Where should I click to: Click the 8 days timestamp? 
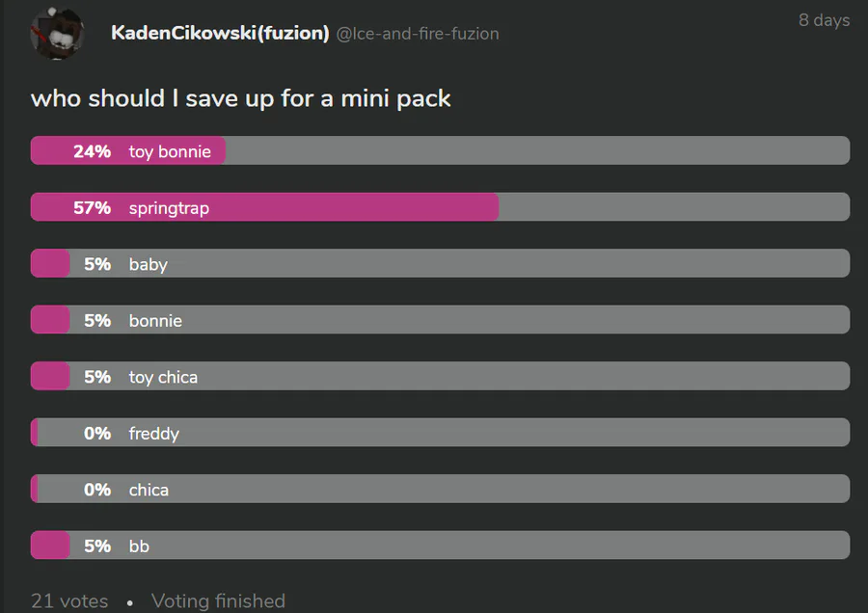pos(824,20)
